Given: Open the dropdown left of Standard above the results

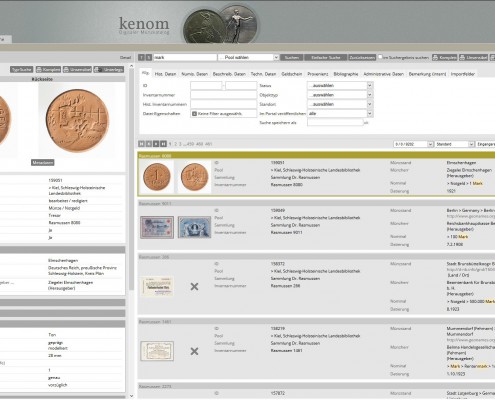Looking at the screenshot, I should [413, 144].
